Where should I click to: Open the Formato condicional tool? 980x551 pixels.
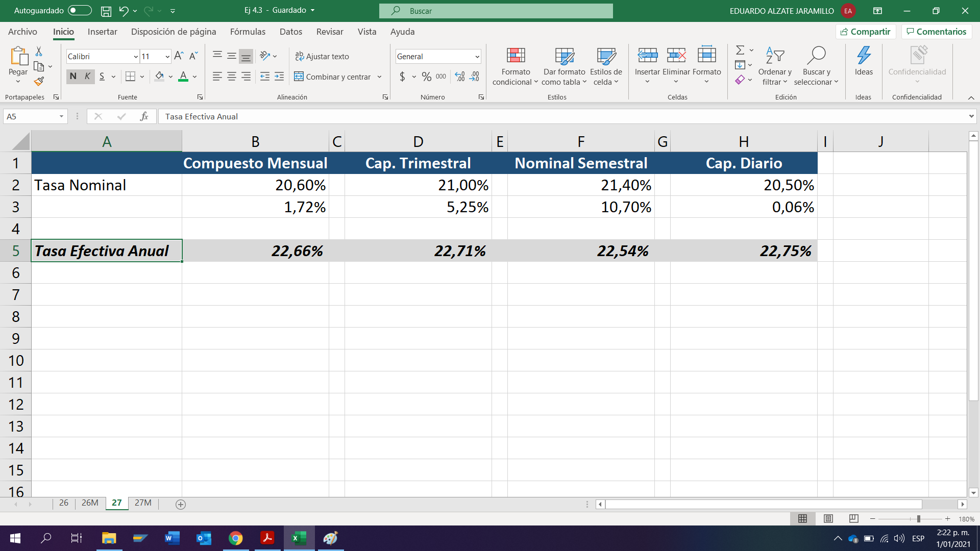pyautogui.click(x=515, y=65)
